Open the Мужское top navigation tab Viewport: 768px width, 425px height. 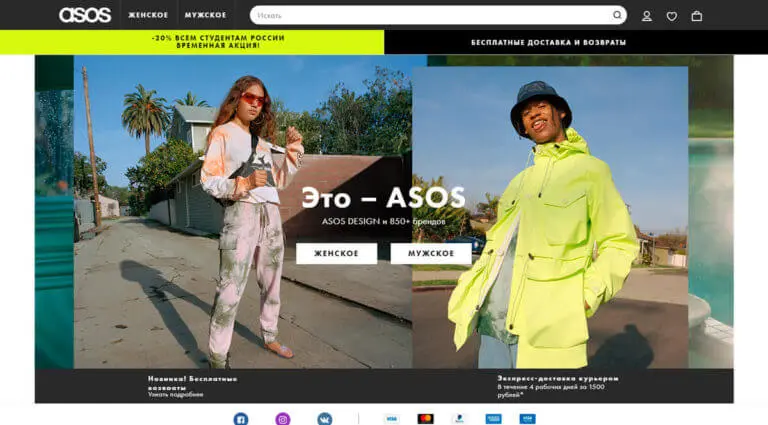(x=205, y=15)
